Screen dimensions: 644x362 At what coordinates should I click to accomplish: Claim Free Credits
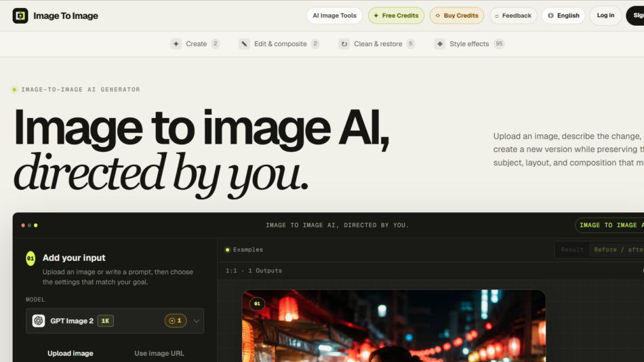(x=396, y=16)
